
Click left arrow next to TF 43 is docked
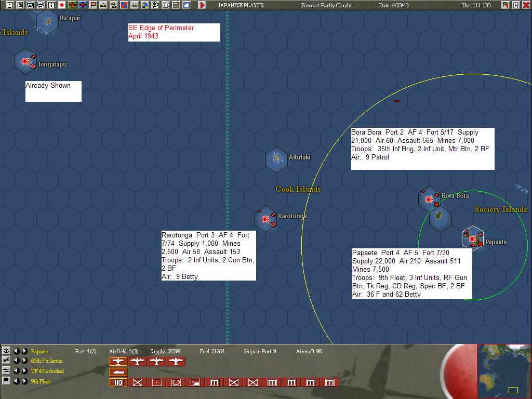click(16, 370)
